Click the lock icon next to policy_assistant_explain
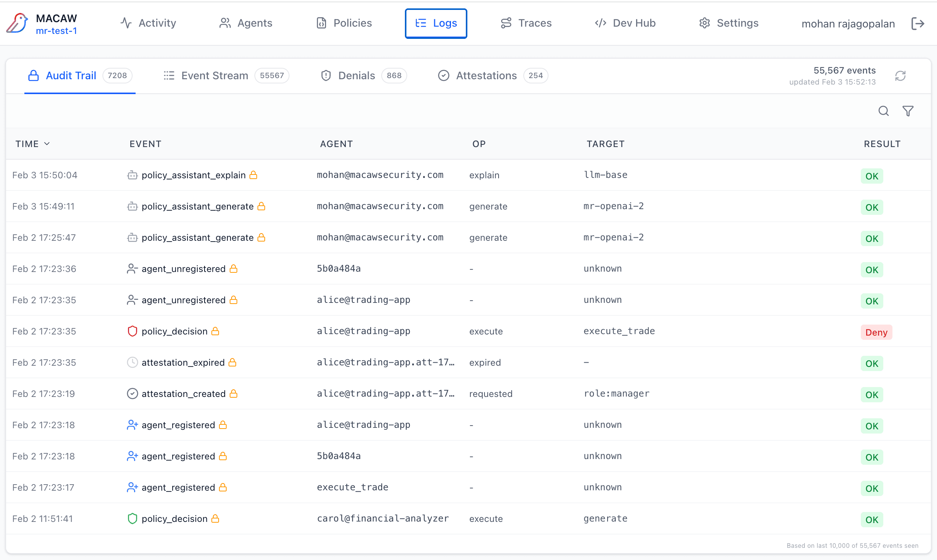This screenshot has width=937, height=560. [254, 175]
